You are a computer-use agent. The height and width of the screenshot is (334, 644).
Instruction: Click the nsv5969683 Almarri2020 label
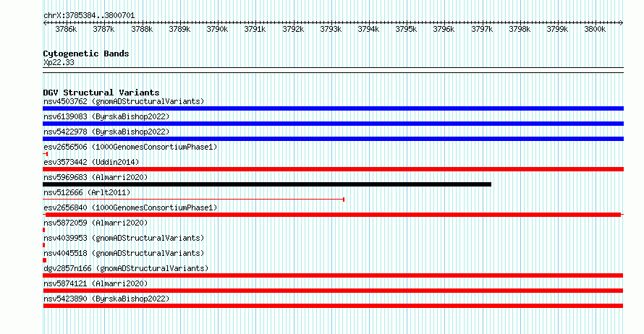tap(96, 177)
